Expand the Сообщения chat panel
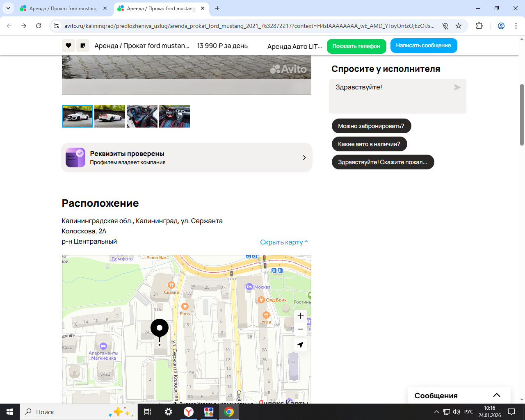The image size is (525, 420). pos(496,395)
